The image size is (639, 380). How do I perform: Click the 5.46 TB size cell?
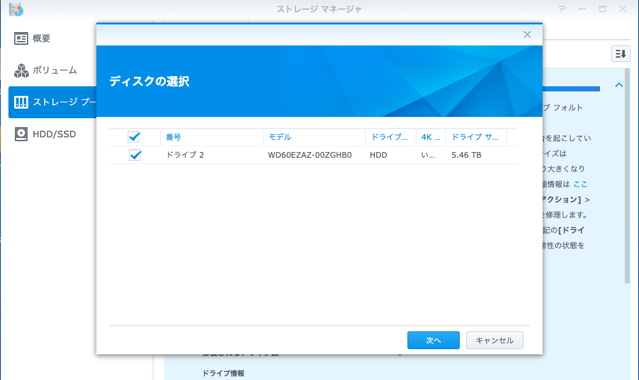[466, 155]
